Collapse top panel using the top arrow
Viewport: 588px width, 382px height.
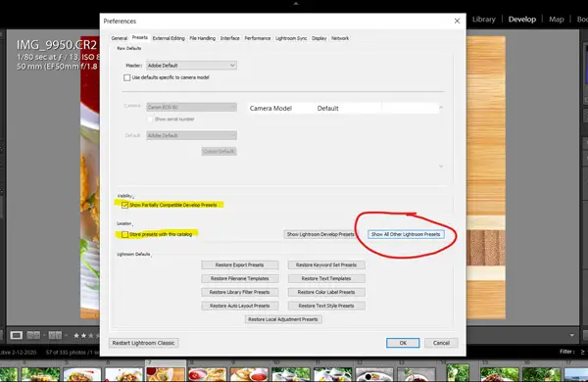pos(296,3)
